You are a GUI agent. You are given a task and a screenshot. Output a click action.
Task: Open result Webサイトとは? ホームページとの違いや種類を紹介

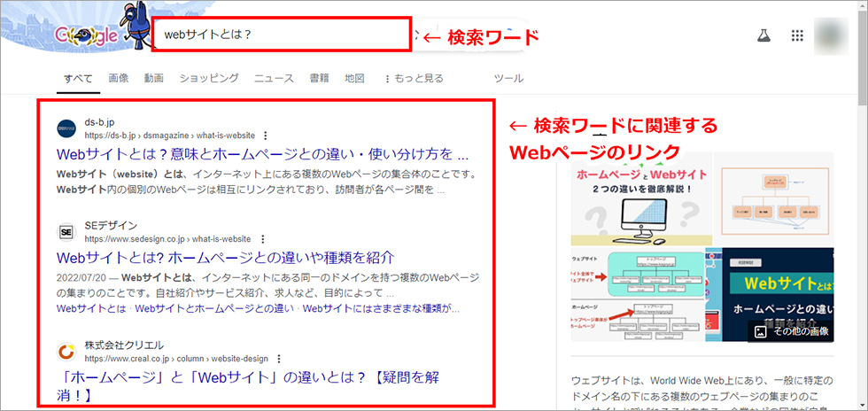click(225, 257)
